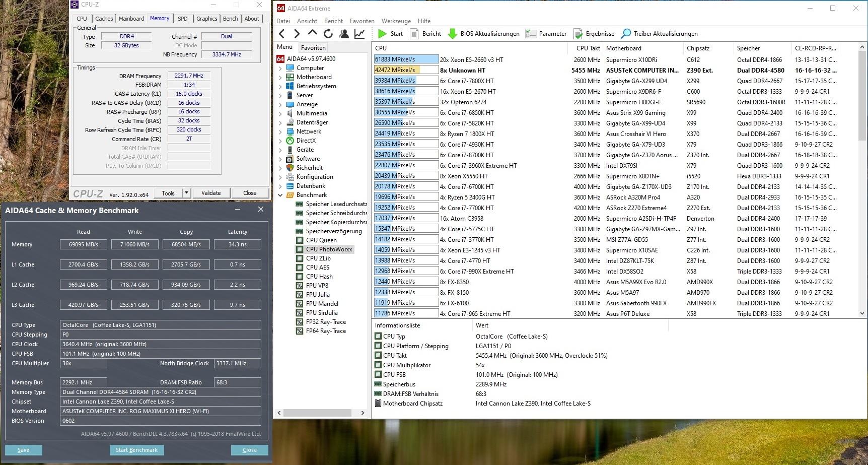
Task: Click the Tools button in CPU-Z
Action: click(x=168, y=193)
